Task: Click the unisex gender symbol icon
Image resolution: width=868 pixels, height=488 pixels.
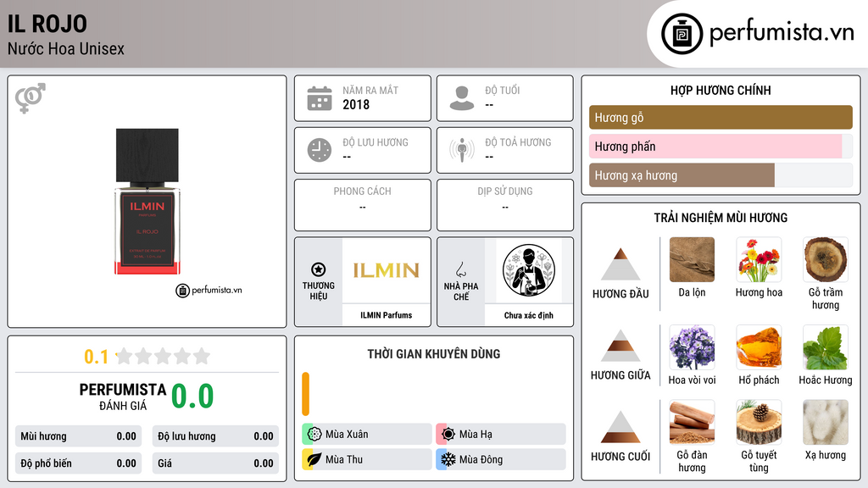Action: [x=30, y=98]
